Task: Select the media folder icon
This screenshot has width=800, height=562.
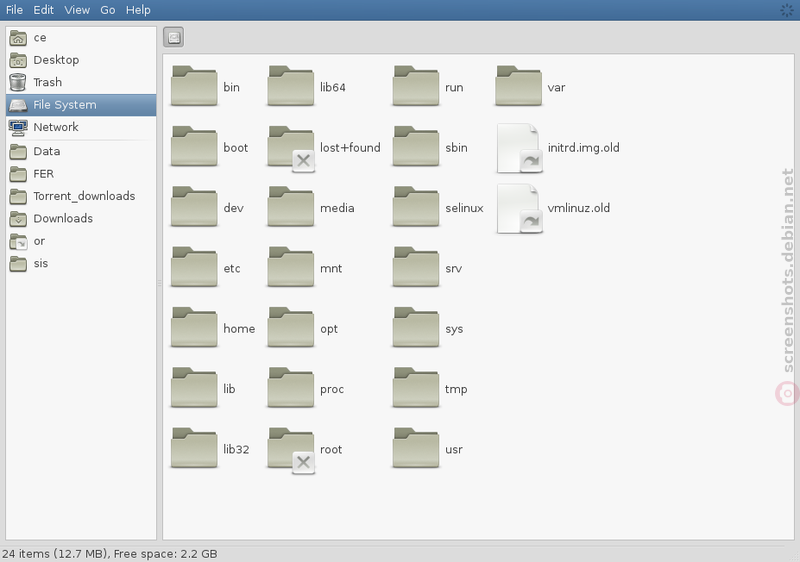Action: (291, 207)
